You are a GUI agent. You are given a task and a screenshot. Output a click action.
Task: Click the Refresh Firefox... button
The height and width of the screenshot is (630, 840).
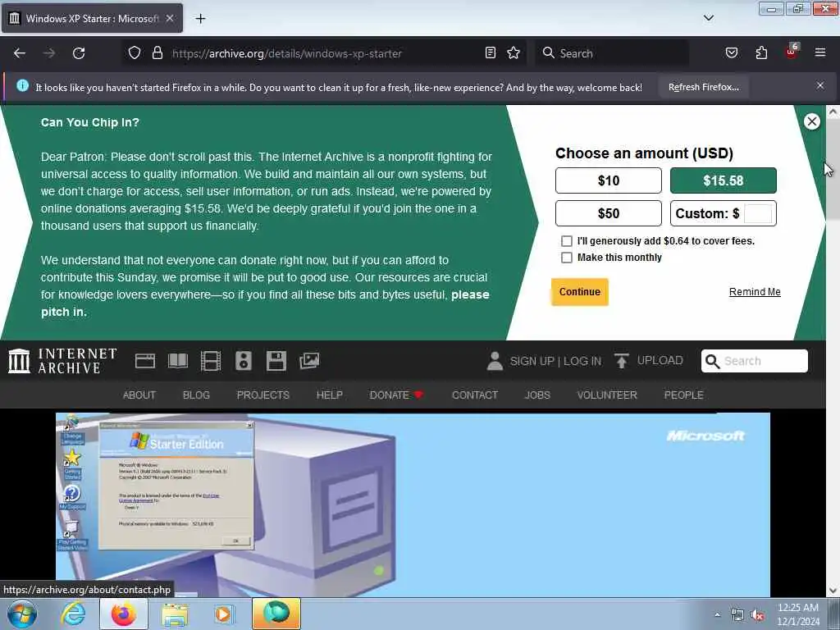point(703,87)
